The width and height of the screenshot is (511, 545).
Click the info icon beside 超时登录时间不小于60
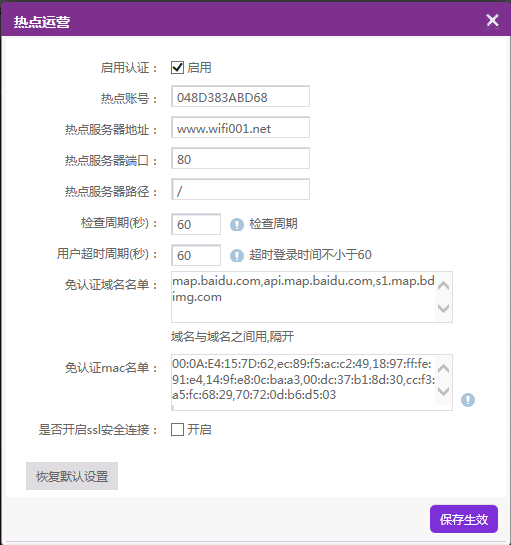pos(237,255)
